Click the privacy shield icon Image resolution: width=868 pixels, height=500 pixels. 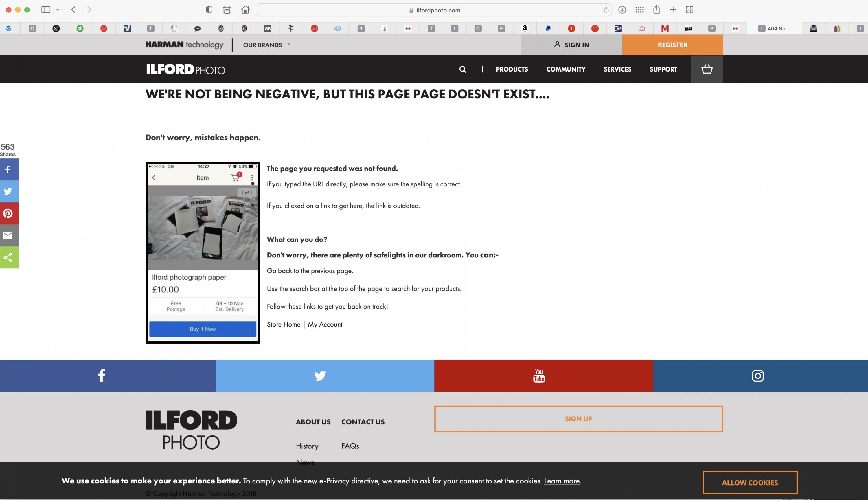click(x=209, y=10)
